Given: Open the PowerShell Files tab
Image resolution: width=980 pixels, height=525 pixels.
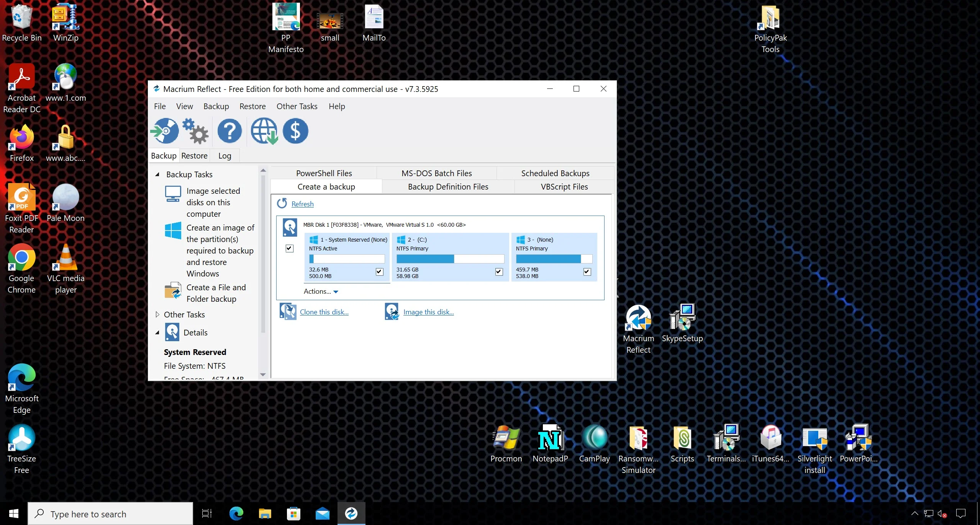Looking at the screenshot, I should click(x=324, y=173).
